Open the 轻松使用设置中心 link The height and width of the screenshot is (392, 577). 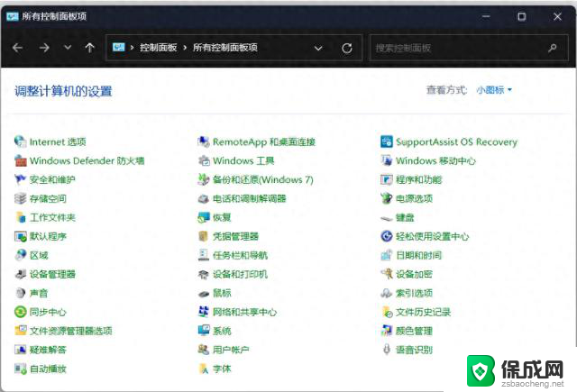pos(433,236)
